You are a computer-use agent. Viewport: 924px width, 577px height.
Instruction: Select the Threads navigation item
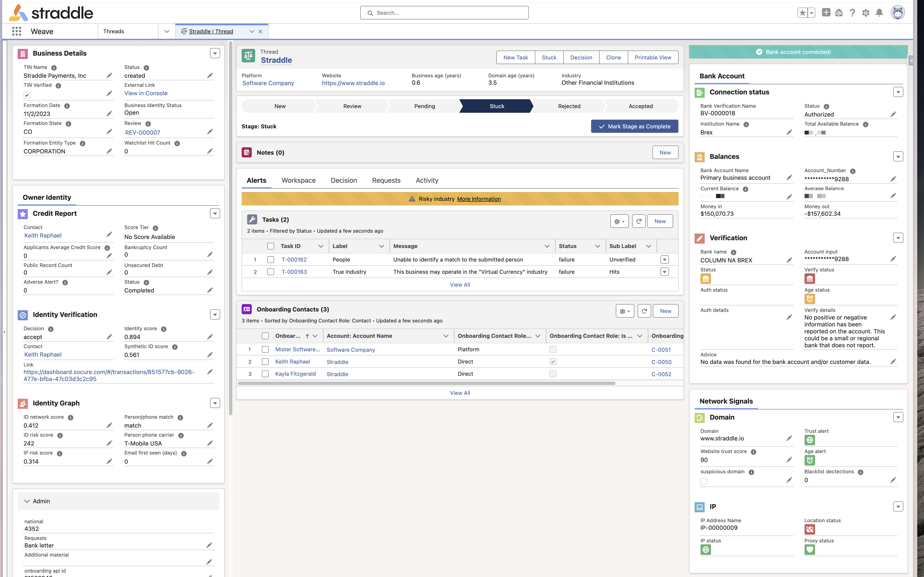114,31
